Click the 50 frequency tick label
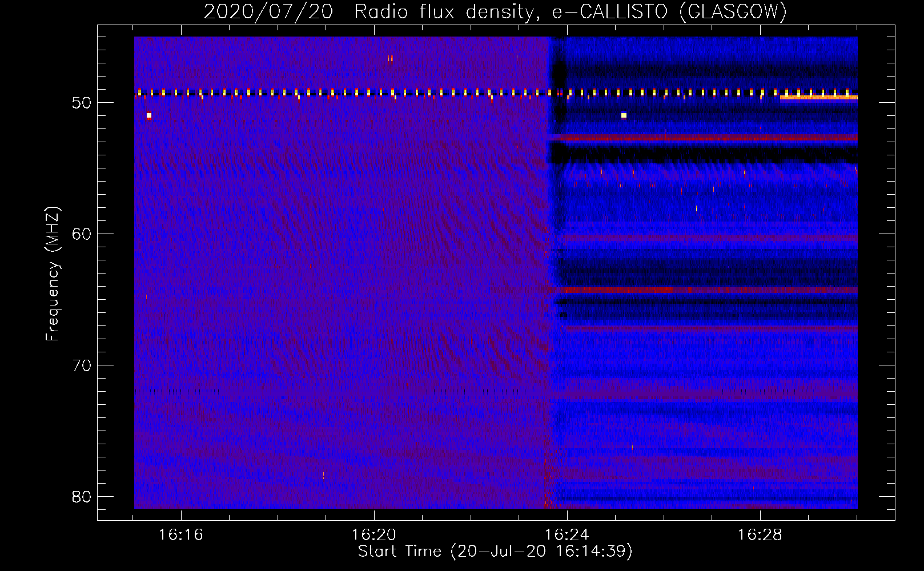924x571 pixels. pyautogui.click(x=82, y=103)
